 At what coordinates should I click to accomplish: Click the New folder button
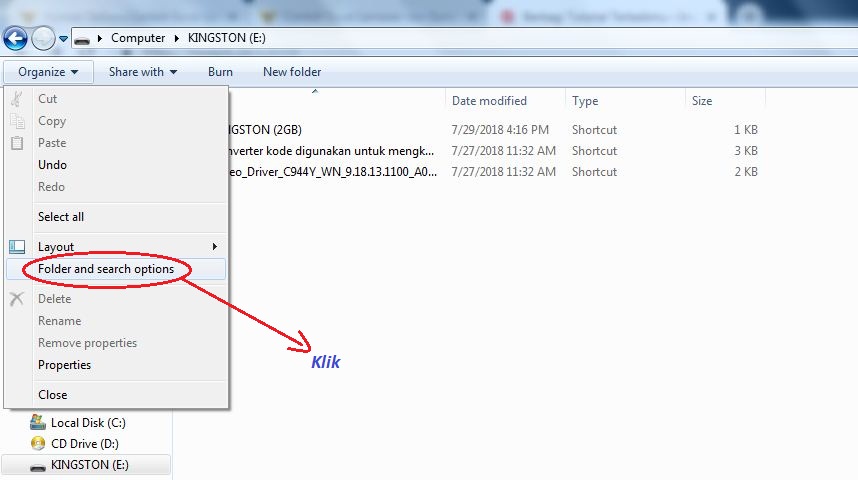pos(292,72)
